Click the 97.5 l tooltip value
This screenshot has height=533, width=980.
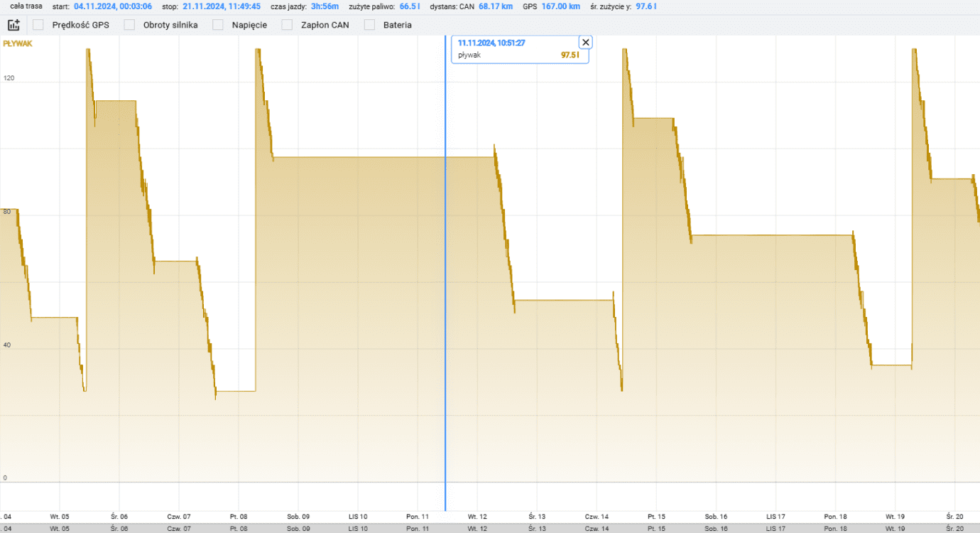570,55
